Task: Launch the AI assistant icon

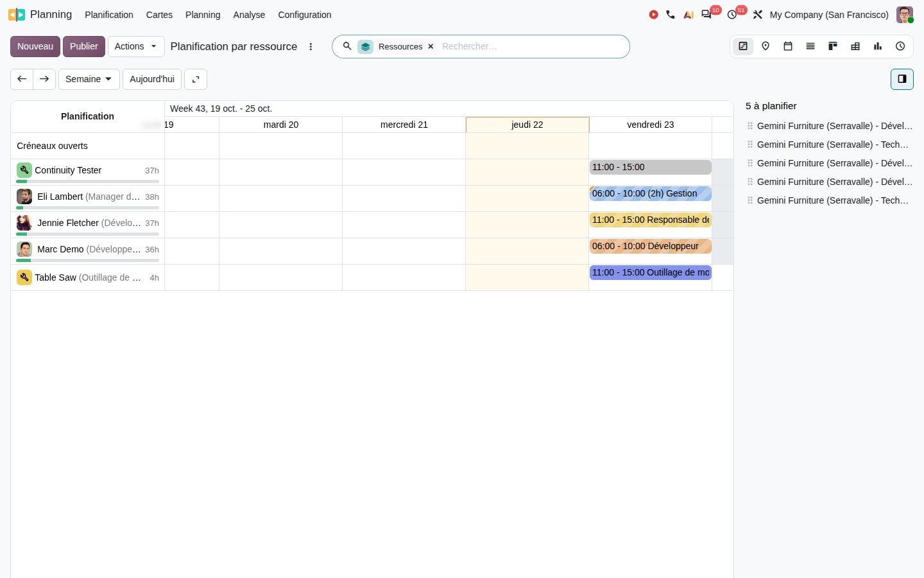Action: [x=689, y=15]
